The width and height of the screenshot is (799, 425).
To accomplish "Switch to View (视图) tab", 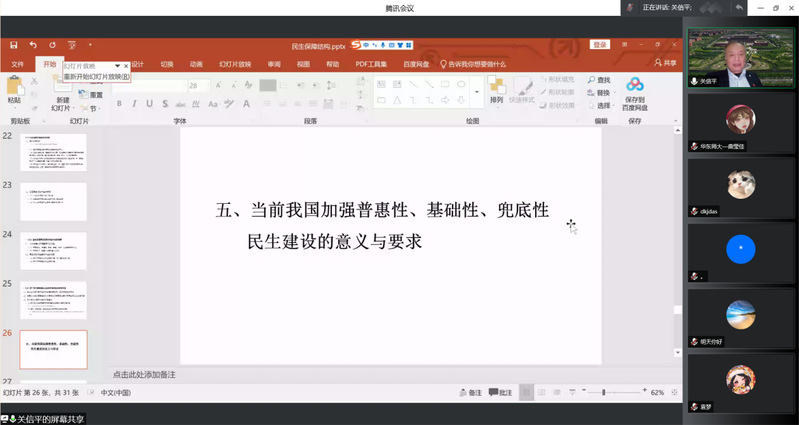I will [x=303, y=64].
